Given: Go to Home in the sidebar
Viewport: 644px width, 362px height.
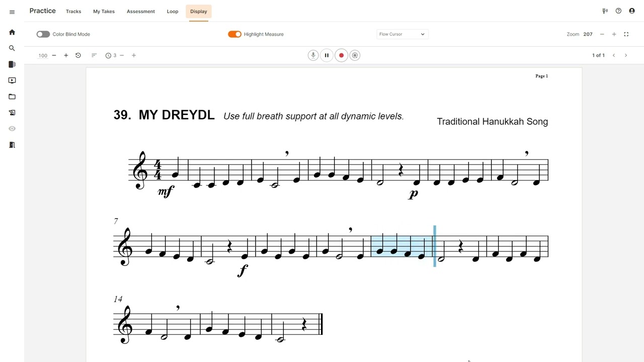Looking at the screenshot, I should coord(12,32).
